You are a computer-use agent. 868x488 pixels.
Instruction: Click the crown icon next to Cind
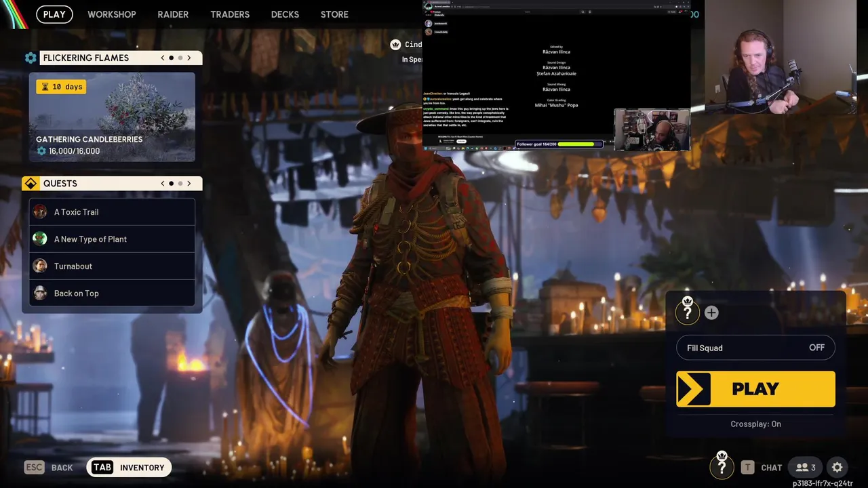[396, 45]
